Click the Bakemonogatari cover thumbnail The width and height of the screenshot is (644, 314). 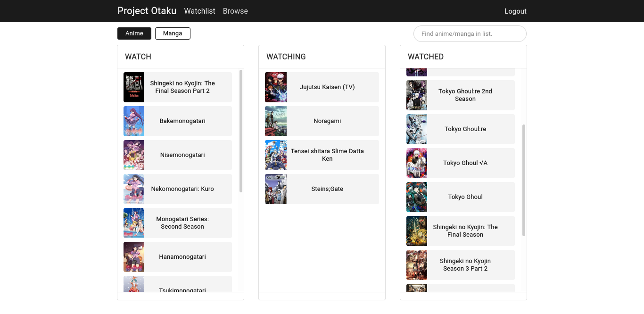(134, 121)
